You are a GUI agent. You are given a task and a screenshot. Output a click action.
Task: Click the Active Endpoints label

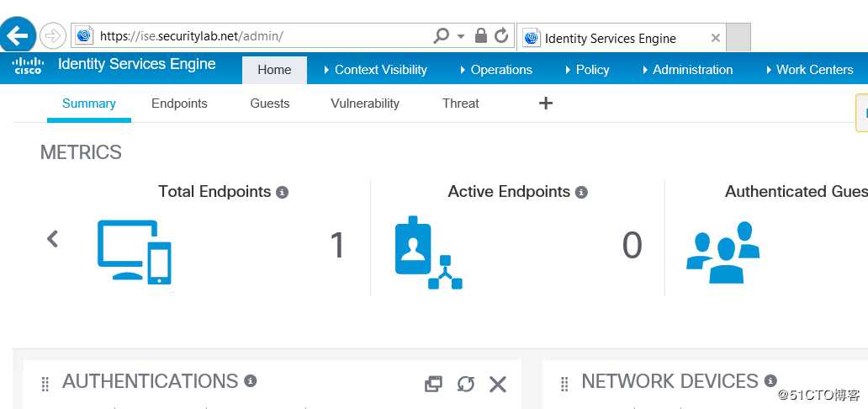pos(509,192)
